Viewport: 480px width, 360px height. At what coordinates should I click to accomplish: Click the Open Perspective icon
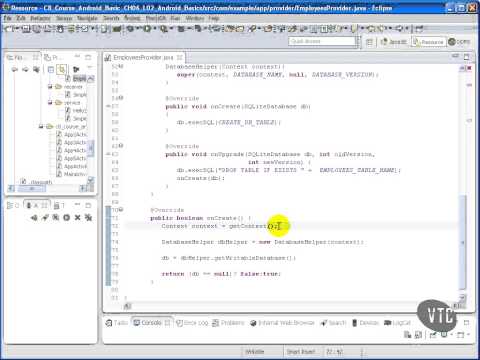(x=369, y=42)
